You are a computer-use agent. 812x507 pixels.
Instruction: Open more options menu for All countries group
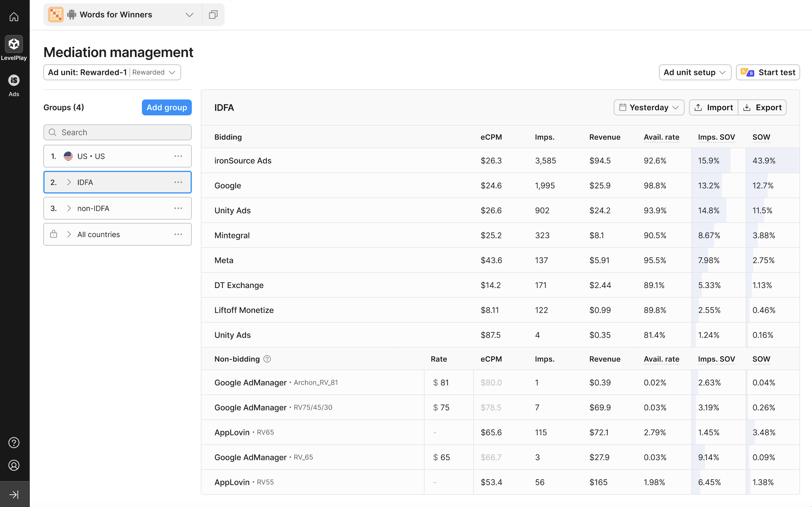178,234
